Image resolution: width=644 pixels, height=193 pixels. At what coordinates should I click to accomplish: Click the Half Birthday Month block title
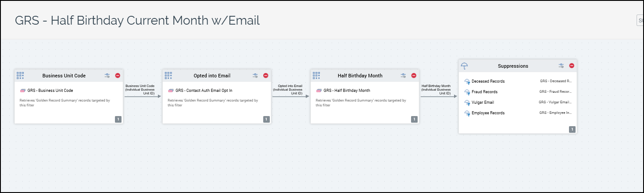pos(360,76)
